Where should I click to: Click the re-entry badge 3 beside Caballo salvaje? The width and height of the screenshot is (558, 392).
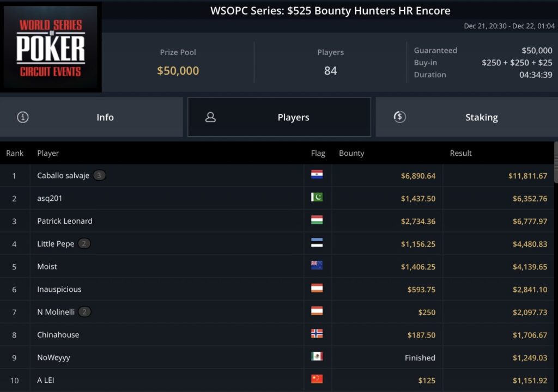click(99, 175)
